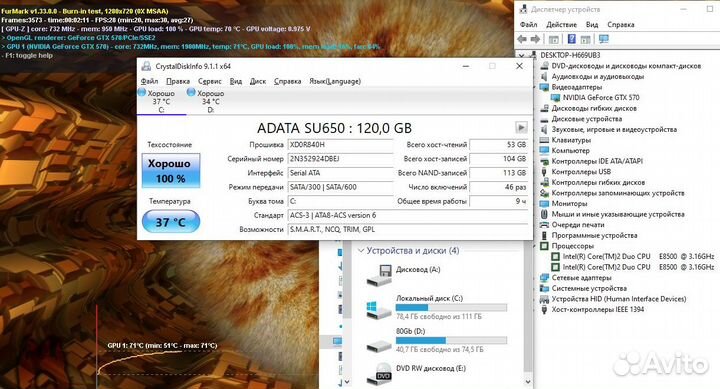This screenshot has height=389, width=720.
Task: Select Звуковые, игровые и видеоустройства row
Action: [x=614, y=129]
